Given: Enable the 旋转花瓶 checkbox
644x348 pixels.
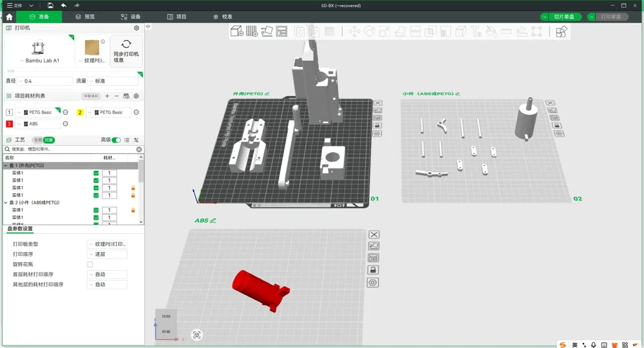Looking at the screenshot, I should (90, 264).
